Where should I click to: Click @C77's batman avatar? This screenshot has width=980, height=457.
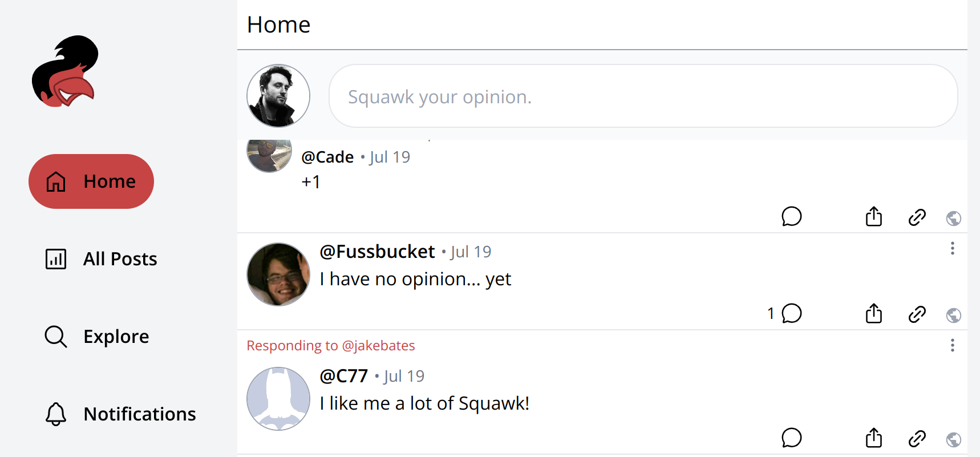point(278,399)
